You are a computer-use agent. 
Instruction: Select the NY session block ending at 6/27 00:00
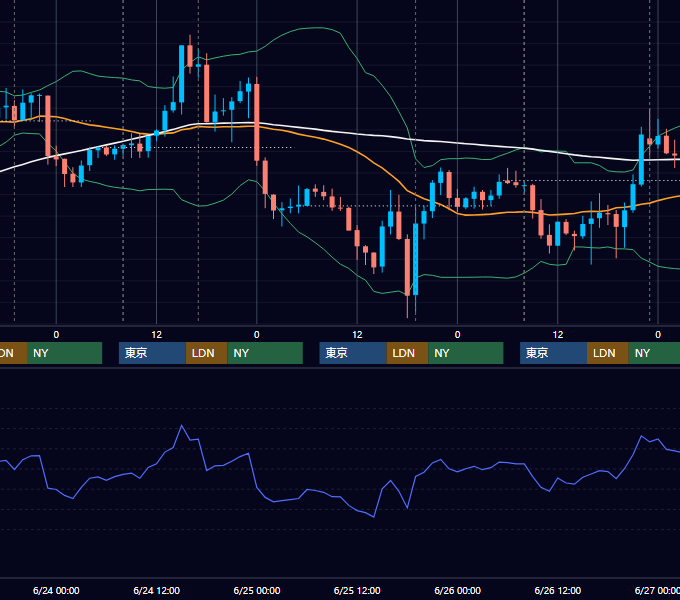[x=654, y=353]
